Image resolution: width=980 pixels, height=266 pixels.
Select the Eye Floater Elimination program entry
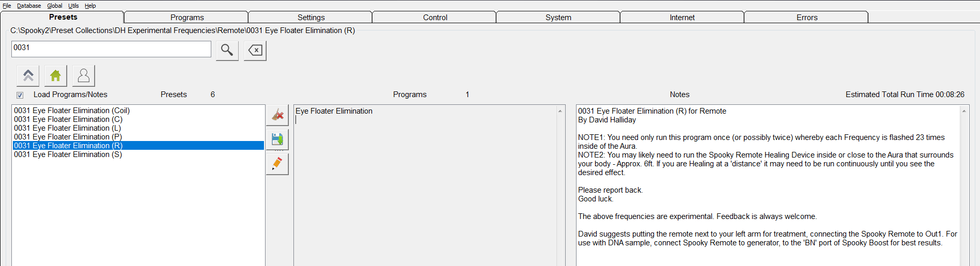click(334, 111)
